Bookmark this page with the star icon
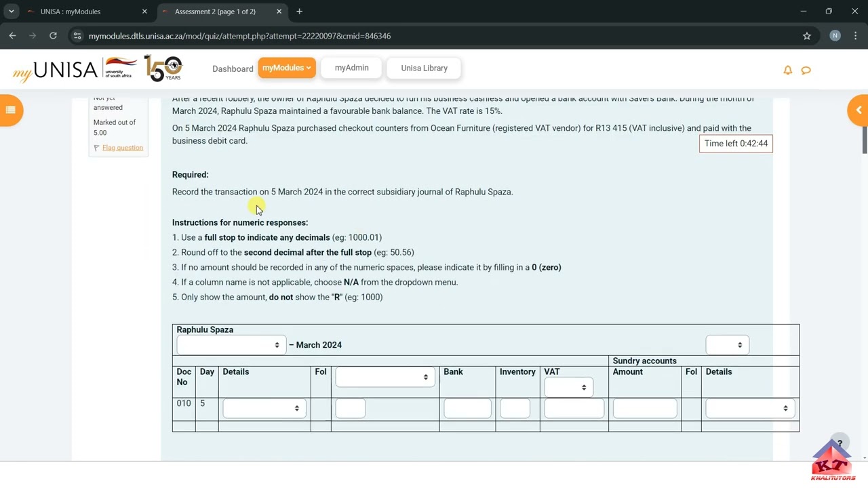The image size is (868, 488). (x=807, y=36)
